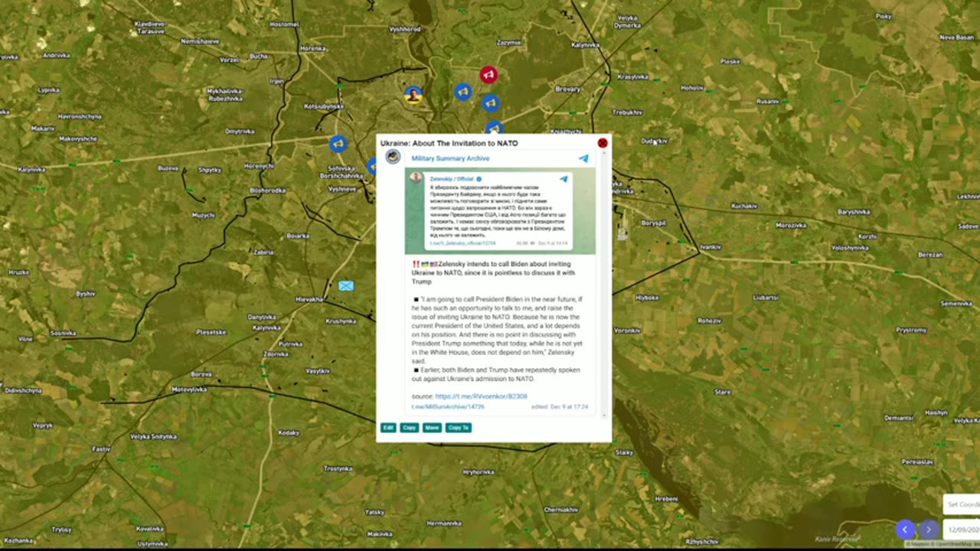Click the Zelensky portrait flag marker on map
This screenshot has width=980, height=551.
pos(413,96)
